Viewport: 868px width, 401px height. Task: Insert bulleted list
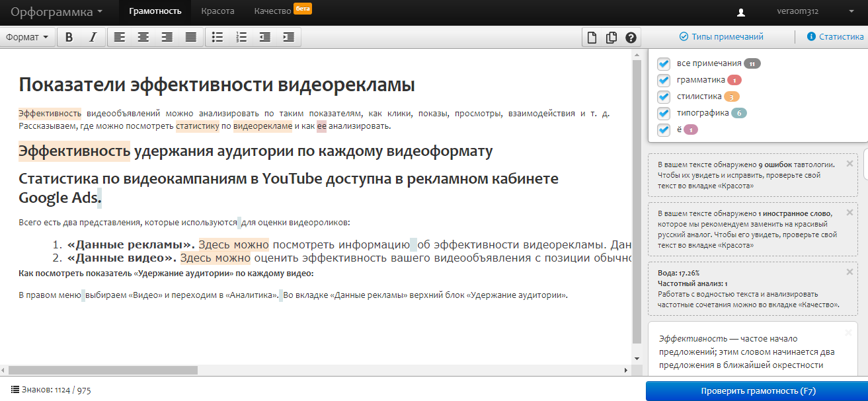(217, 37)
